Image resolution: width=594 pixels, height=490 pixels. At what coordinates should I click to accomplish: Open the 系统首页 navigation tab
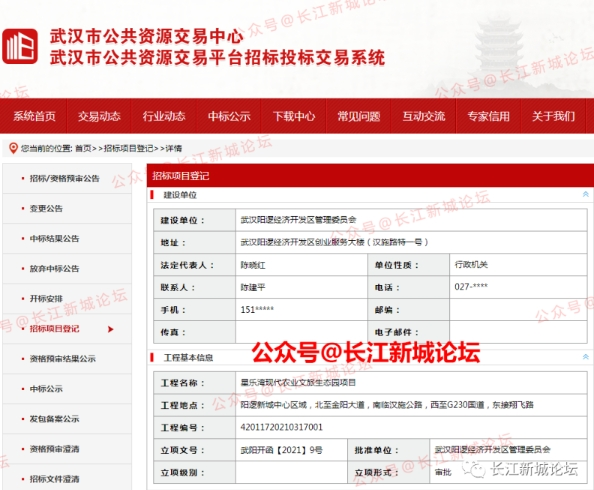pos(34,116)
